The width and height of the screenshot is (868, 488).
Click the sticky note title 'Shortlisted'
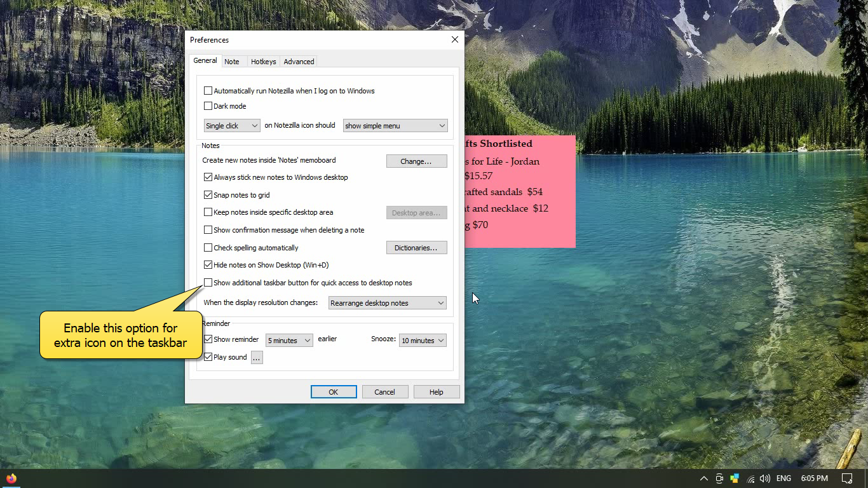pos(506,144)
